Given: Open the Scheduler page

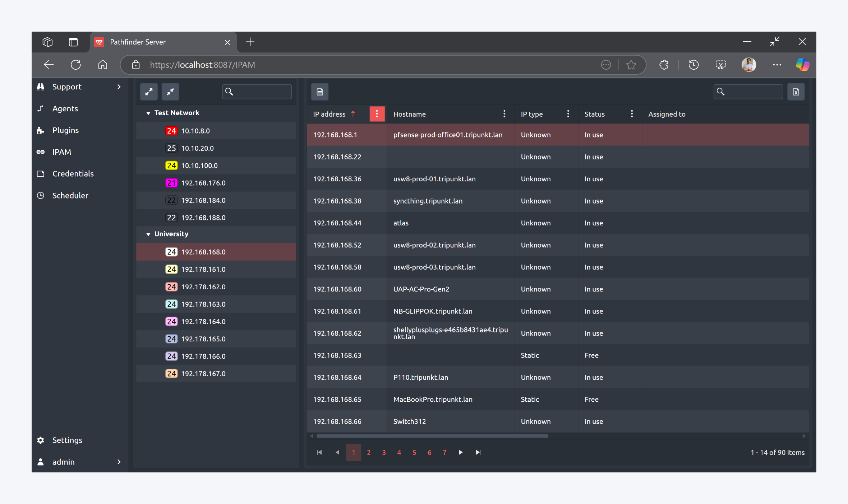Looking at the screenshot, I should tap(70, 196).
